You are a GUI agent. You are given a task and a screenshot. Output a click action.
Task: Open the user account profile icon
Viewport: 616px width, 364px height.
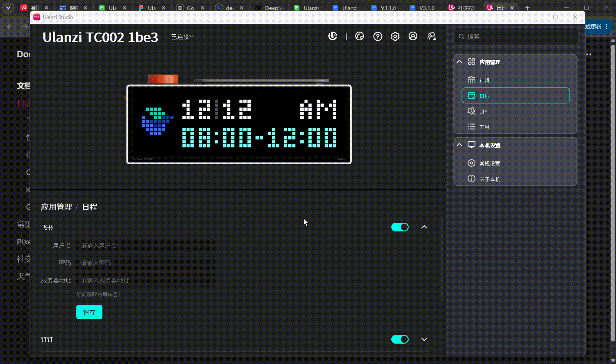(x=413, y=36)
